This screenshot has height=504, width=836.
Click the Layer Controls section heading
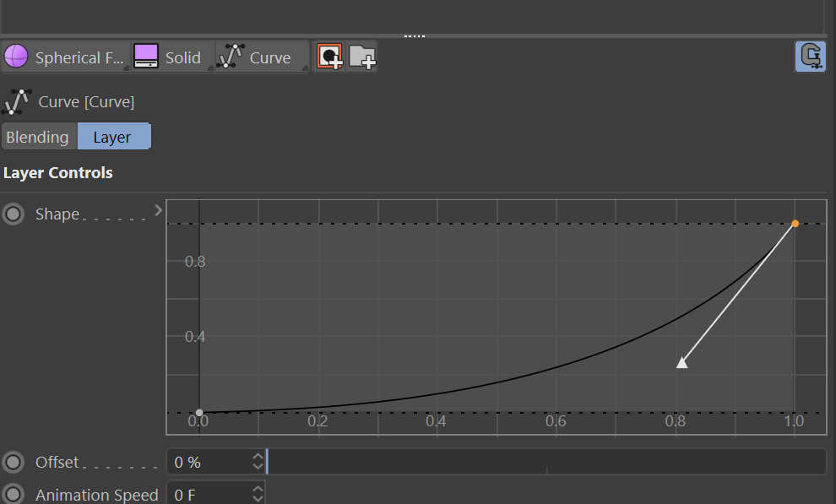57,173
